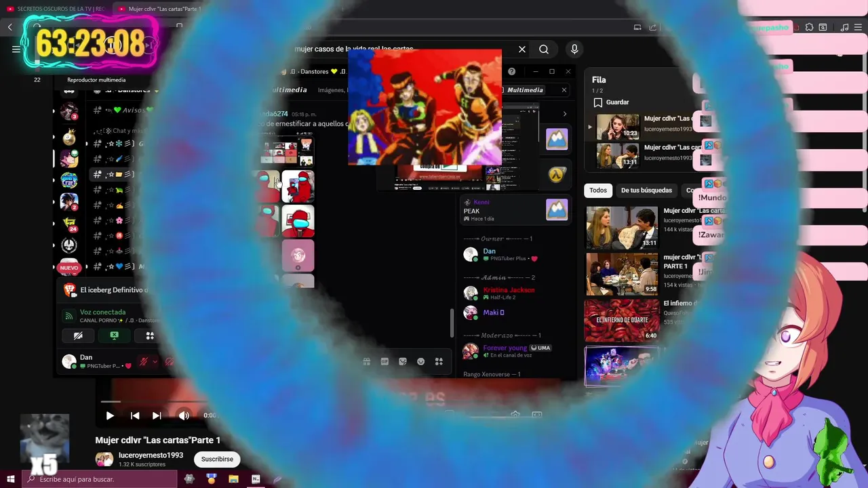Image resolution: width=868 pixels, height=488 pixels.
Task: Go back using the browser back arrow
Action: [10, 27]
